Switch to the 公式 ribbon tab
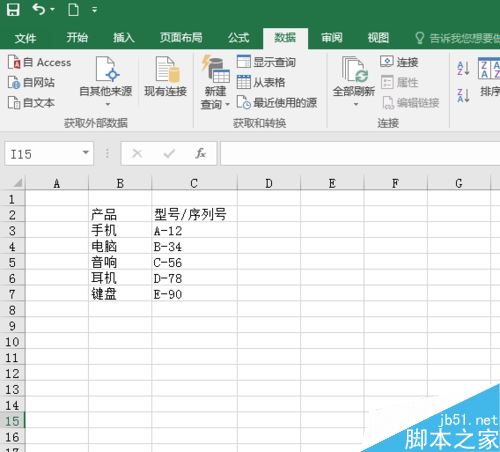The image size is (500, 452). (238, 38)
